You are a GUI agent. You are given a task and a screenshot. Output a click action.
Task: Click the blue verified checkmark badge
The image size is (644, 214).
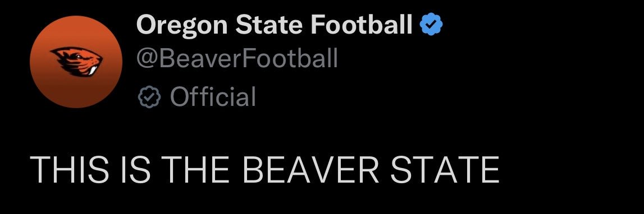[x=431, y=25]
